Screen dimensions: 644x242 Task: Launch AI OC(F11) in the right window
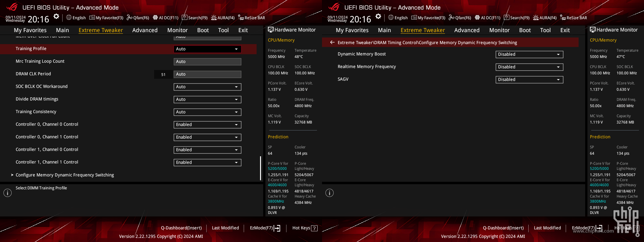point(487,18)
